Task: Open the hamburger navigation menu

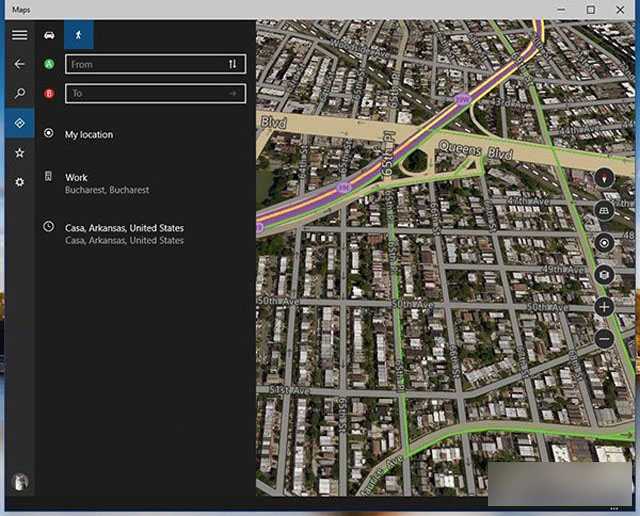Action: coord(19,35)
